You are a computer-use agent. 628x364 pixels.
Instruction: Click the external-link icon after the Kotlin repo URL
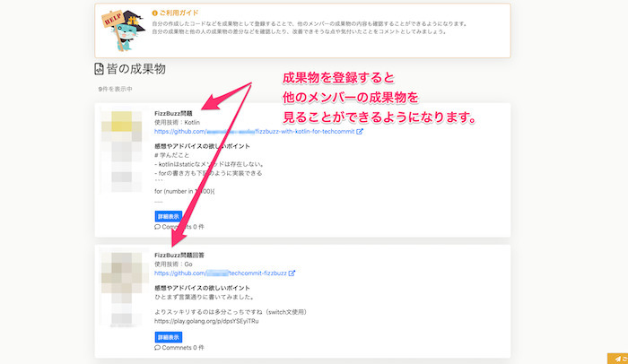pyautogui.click(x=360, y=131)
